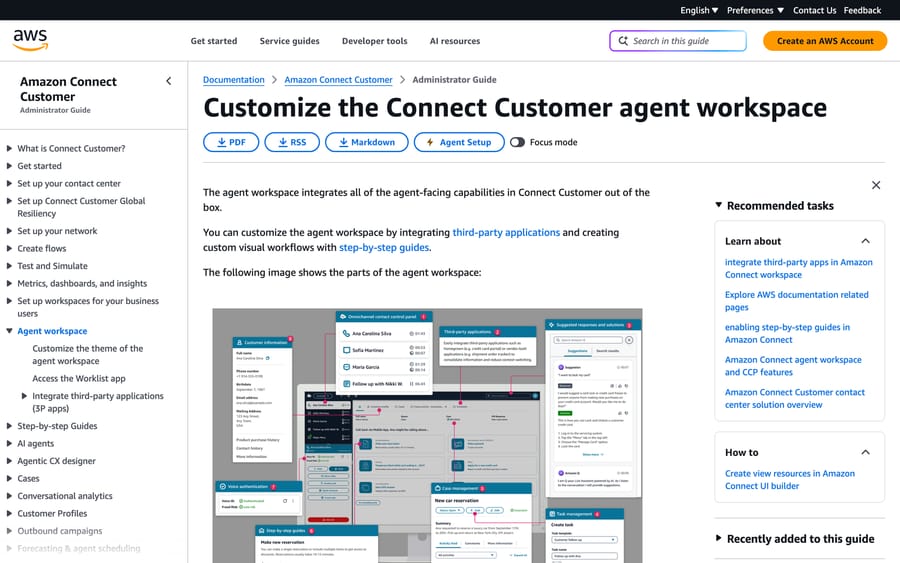Image resolution: width=900 pixels, height=563 pixels.
Task: Open the English language dropdown
Action: 699,10
